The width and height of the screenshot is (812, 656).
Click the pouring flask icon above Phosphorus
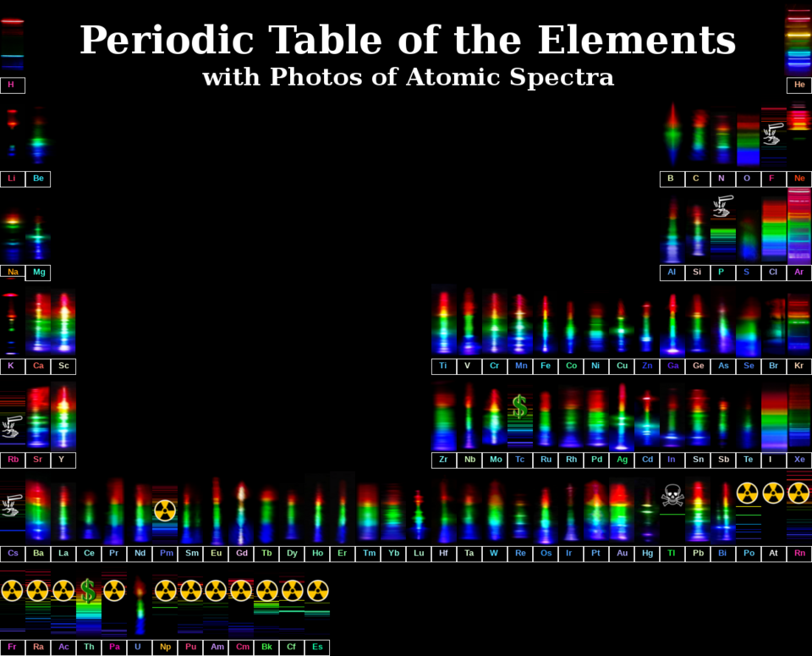point(721,206)
